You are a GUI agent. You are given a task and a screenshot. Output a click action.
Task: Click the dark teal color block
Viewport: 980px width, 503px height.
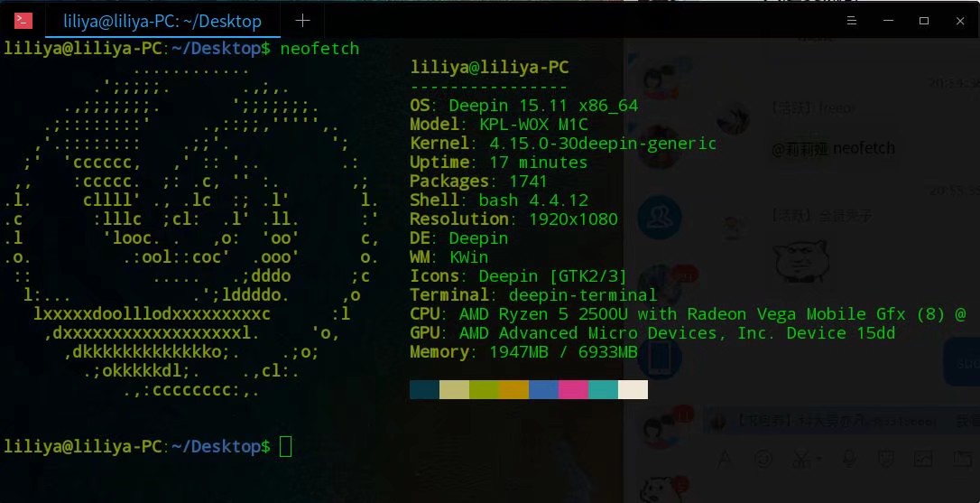(x=424, y=389)
